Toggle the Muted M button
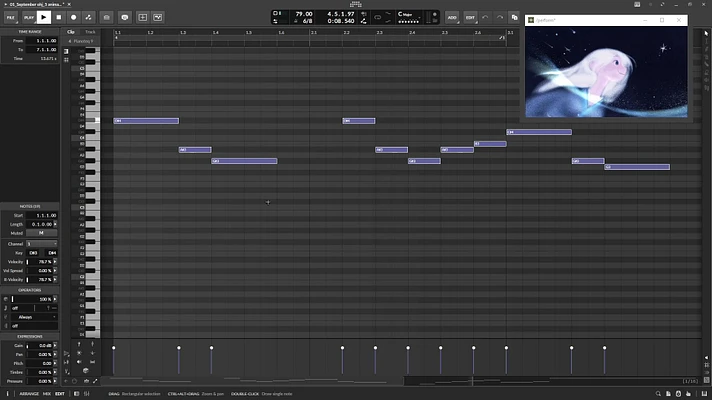712x400 pixels. click(41, 233)
